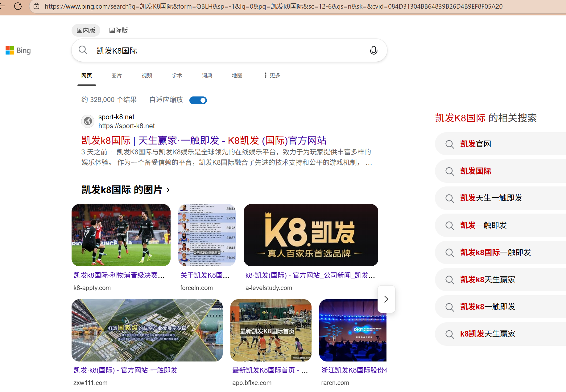Image resolution: width=566 pixels, height=392 pixels.
Task: Search related term k8凯发天生赢家
Action: [488, 334]
